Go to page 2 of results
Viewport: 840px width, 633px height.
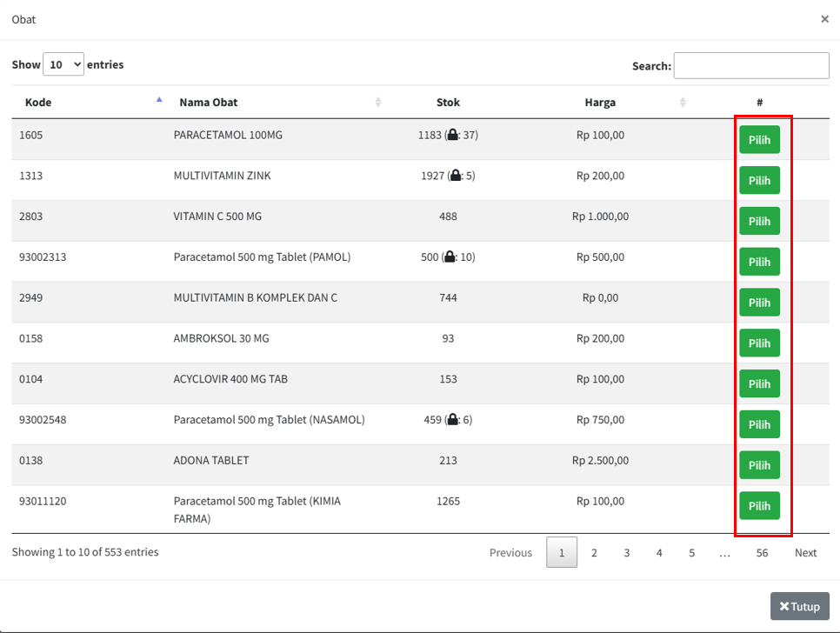point(594,553)
